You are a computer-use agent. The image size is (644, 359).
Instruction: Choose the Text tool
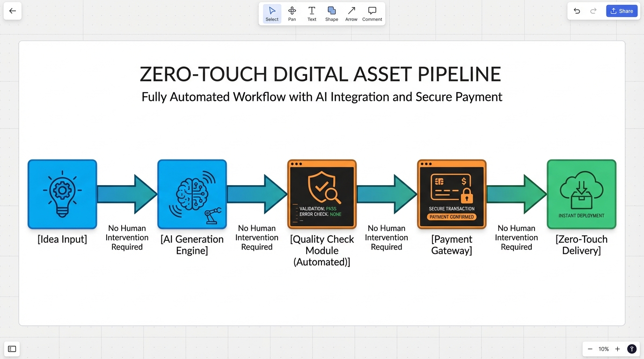coord(312,14)
